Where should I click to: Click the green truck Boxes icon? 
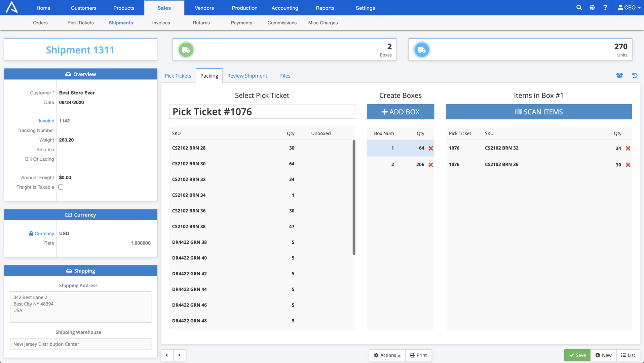click(x=186, y=49)
